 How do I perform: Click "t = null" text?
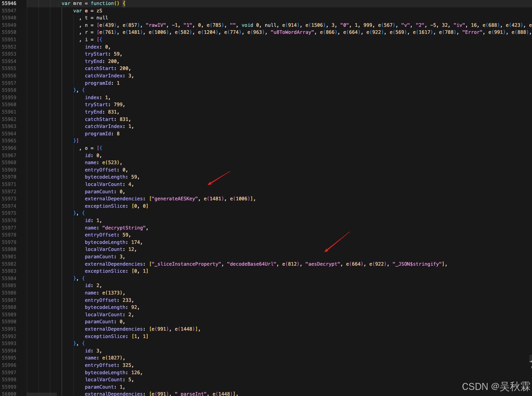tap(96, 18)
